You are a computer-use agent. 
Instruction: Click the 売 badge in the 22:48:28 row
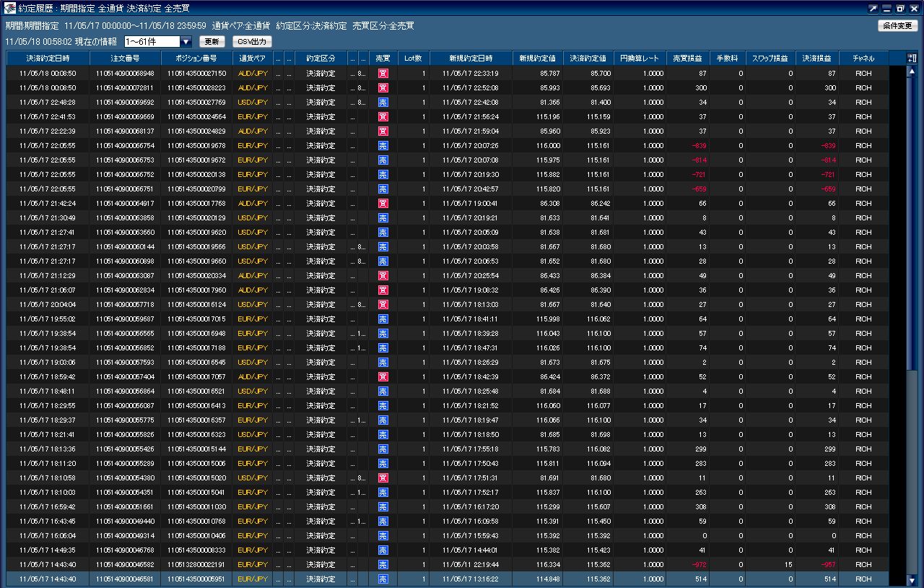[383, 103]
